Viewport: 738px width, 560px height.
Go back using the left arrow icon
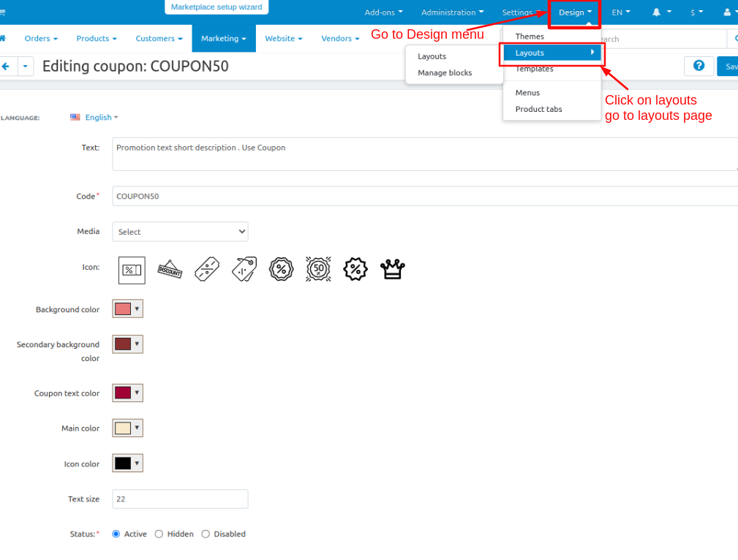coord(6,67)
